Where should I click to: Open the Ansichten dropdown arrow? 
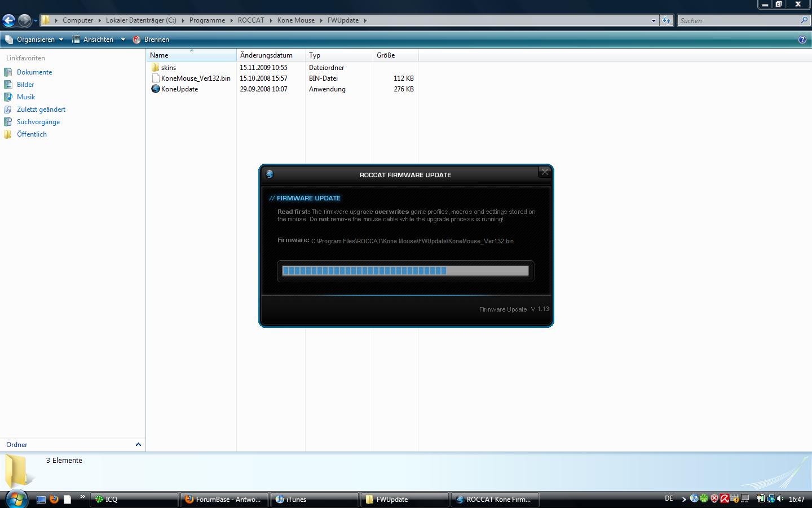pyautogui.click(x=123, y=40)
